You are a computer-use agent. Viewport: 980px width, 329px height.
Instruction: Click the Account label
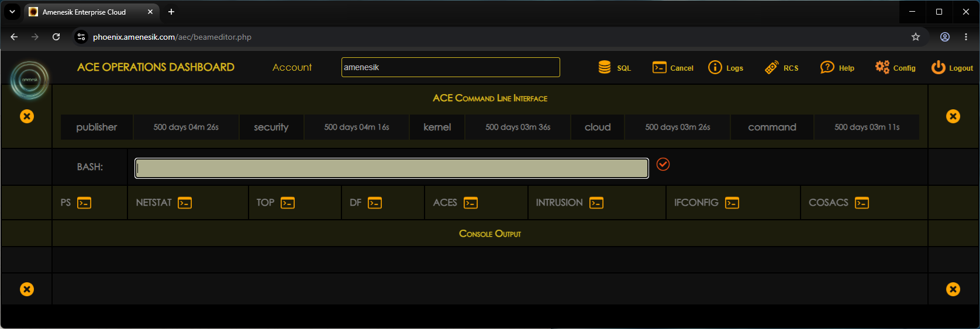click(292, 67)
